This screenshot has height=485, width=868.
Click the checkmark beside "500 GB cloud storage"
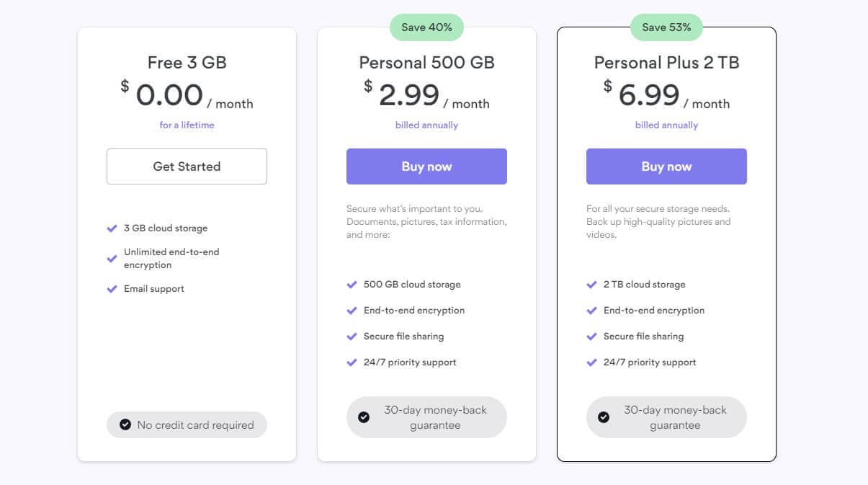pyautogui.click(x=352, y=285)
